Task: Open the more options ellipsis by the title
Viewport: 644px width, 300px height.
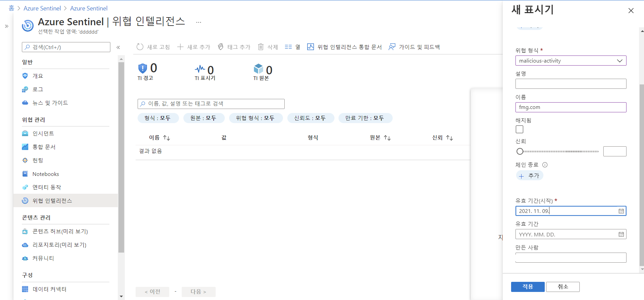Action: tap(199, 22)
